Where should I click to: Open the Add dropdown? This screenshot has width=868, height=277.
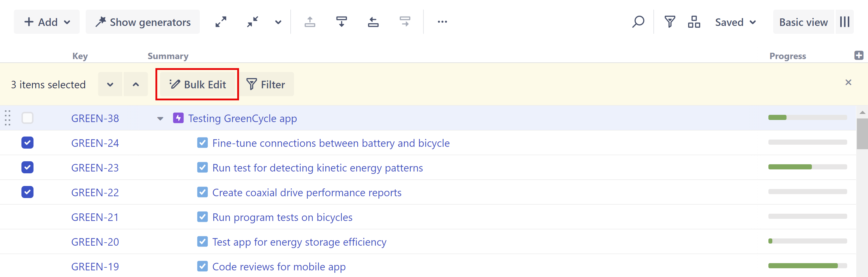pos(47,22)
